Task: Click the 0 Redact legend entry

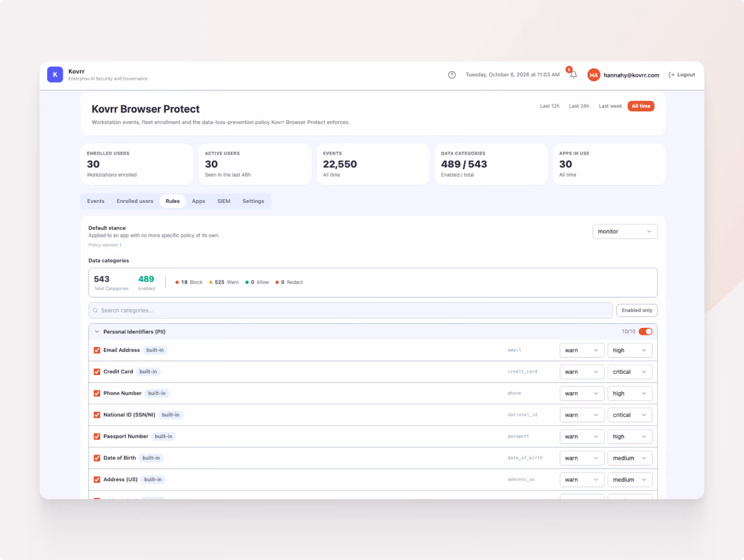Action: [x=289, y=282]
